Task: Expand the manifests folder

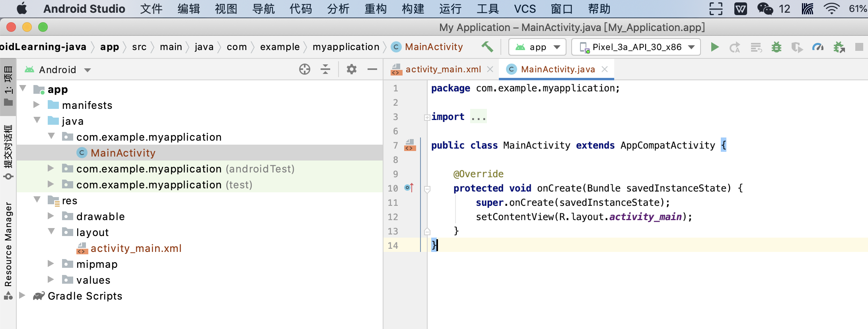Action: [37, 105]
